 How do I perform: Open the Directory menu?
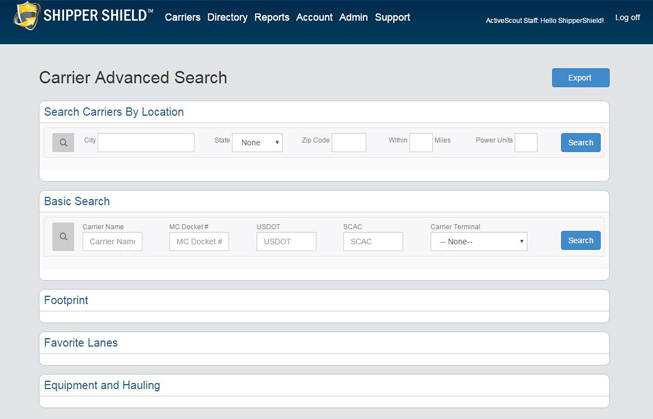coord(227,17)
